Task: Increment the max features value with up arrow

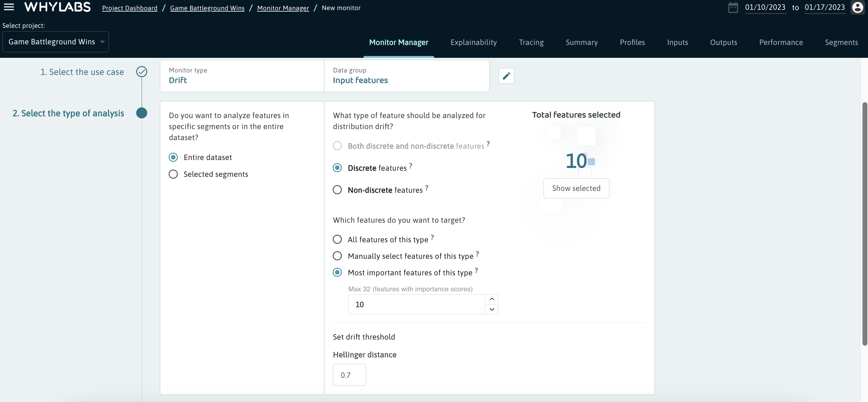Action: [492, 299]
